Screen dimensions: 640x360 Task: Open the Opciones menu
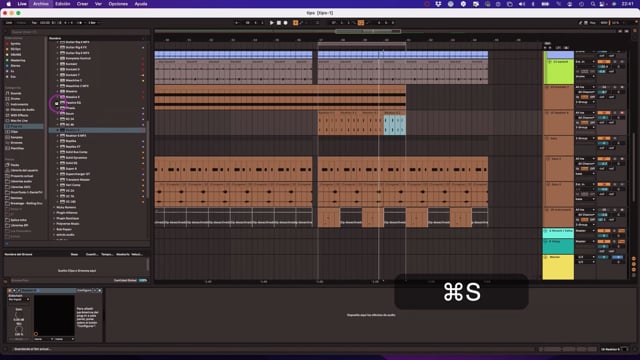tap(118, 4)
